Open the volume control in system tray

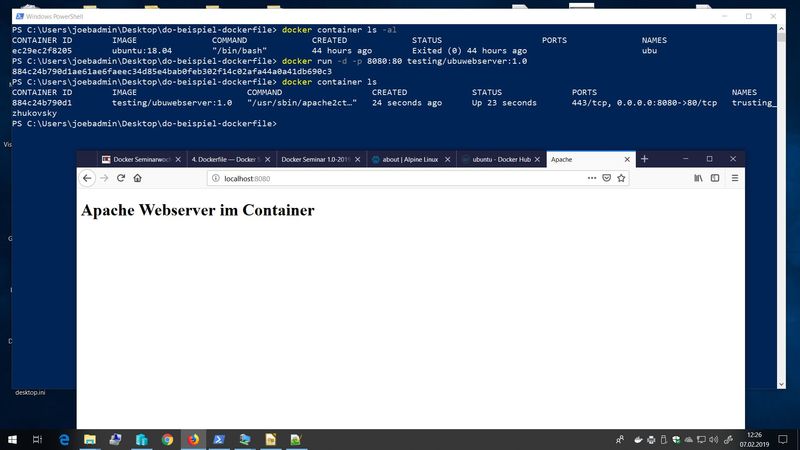point(715,439)
